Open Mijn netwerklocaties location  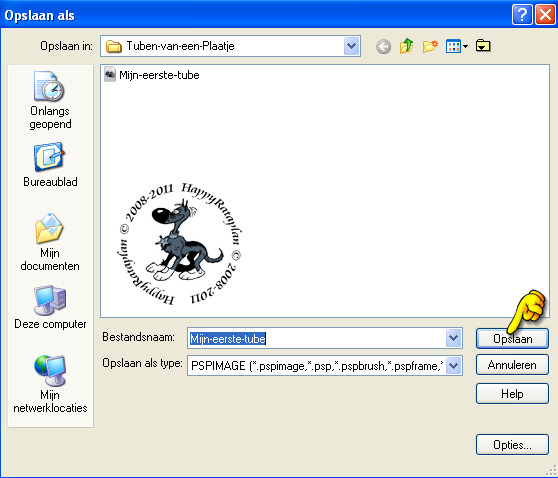(x=50, y=384)
